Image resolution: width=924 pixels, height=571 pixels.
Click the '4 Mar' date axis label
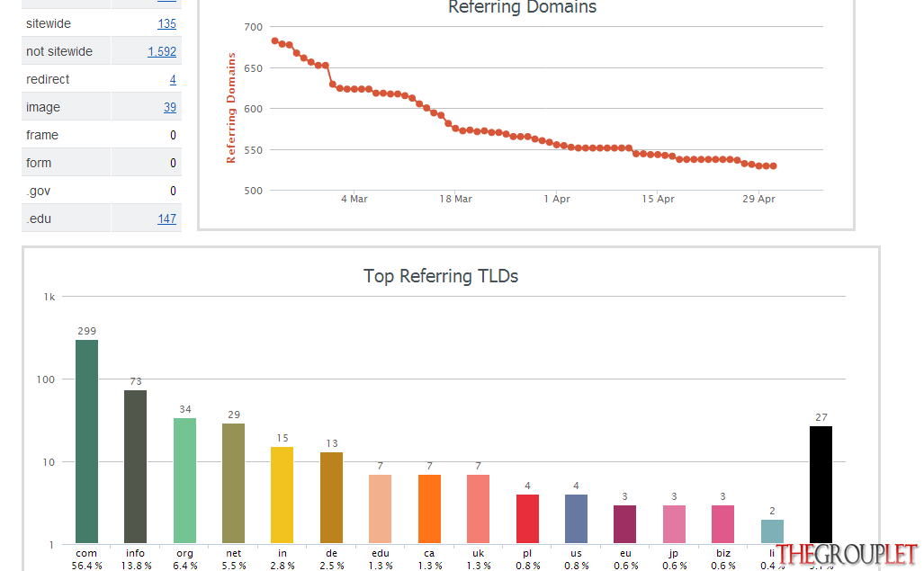point(354,199)
